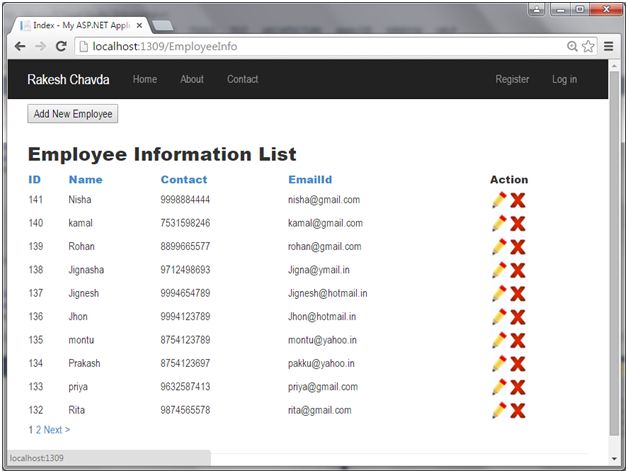Click email rita@gmail.com

(319, 410)
